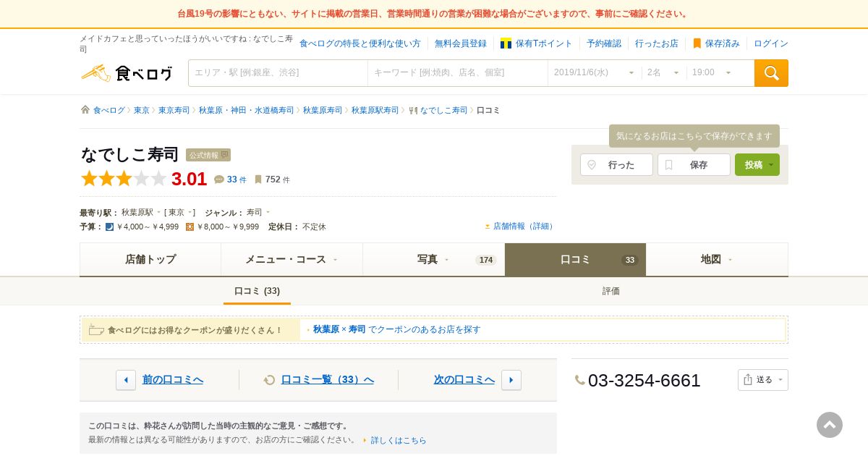This screenshot has height=456, width=868.
Task: Click breadcrumb 秋葉原・神田・水道橋寿司
Action: (x=246, y=110)
